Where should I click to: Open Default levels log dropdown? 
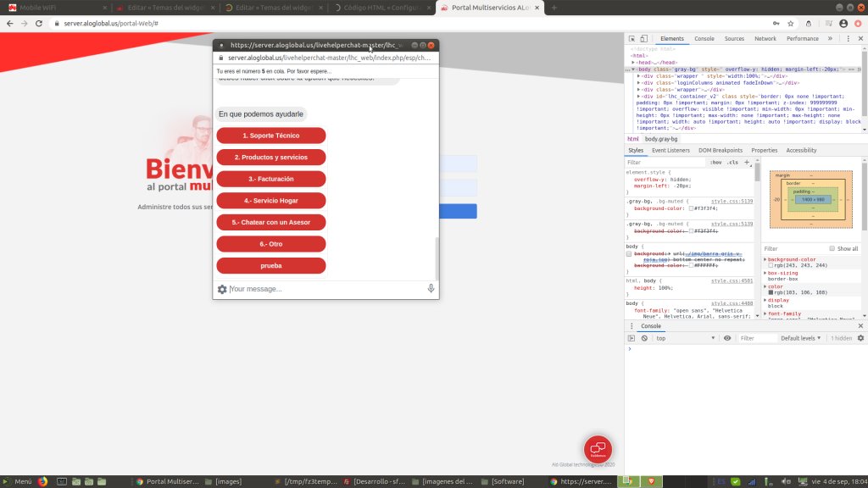tap(800, 338)
